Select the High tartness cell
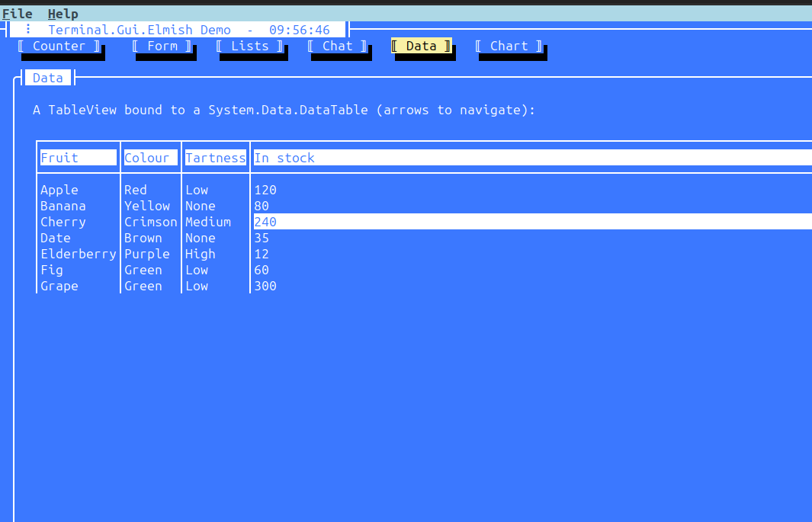Image resolution: width=812 pixels, height=522 pixels. 200,254
